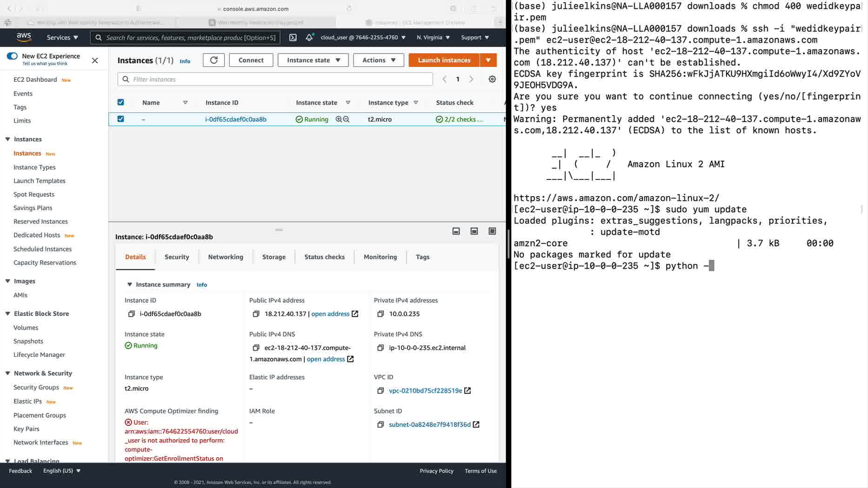868x488 pixels.
Task: Switch to the Tags tab
Action: 422,257
